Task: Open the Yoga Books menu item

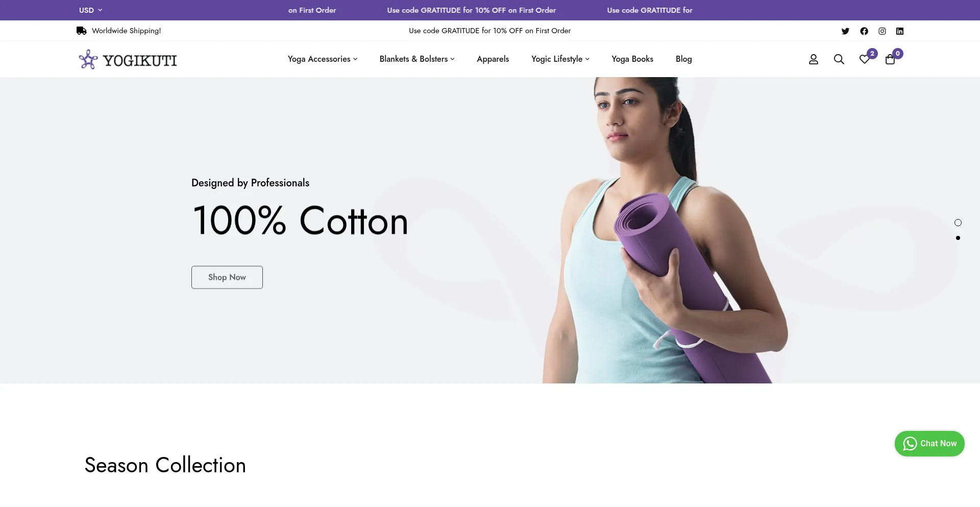Action: coord(632,59)
